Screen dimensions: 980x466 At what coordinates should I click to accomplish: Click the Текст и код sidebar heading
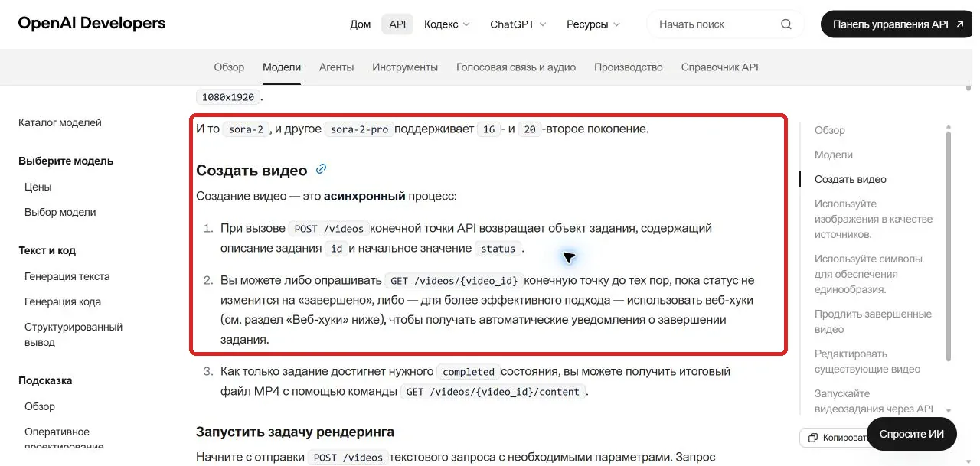(47, 250)
